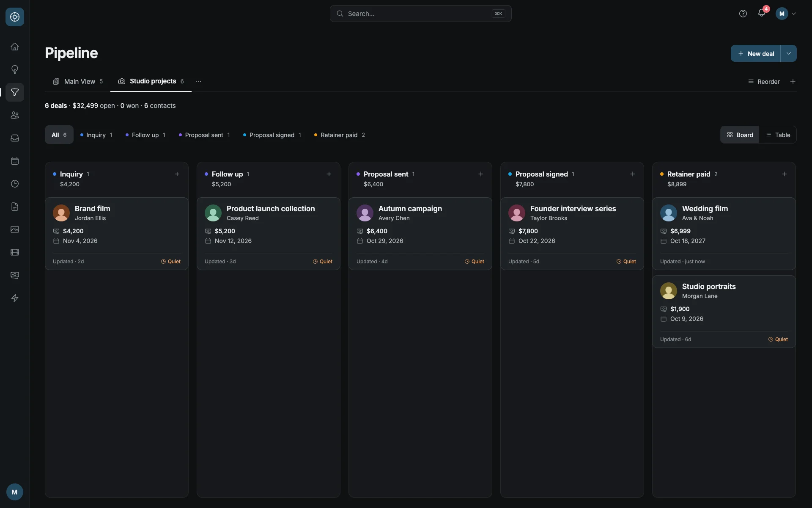
Task: Open the lightning bolt automations icon
Action: point(15,298)
